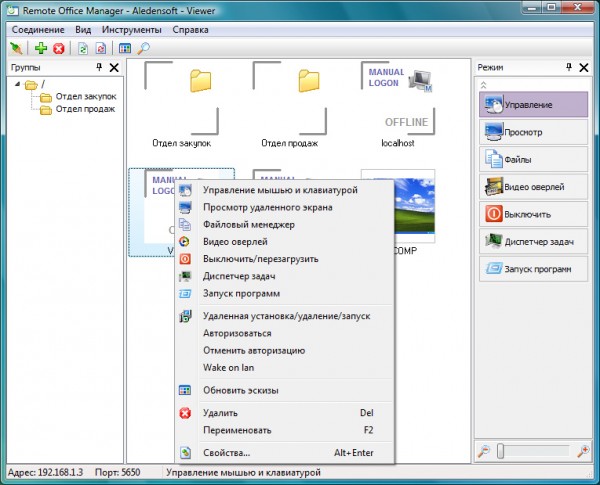The image size is (600, 485).
Task: Click the connect icon at toolbar start
Action: coord(16,47)
